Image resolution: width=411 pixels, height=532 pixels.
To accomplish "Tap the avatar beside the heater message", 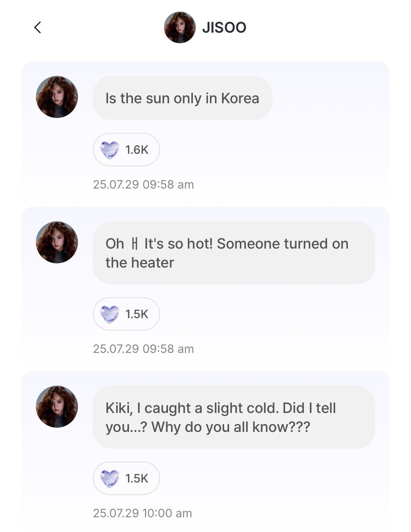I will pyautogui.click(x=57, y=242).
